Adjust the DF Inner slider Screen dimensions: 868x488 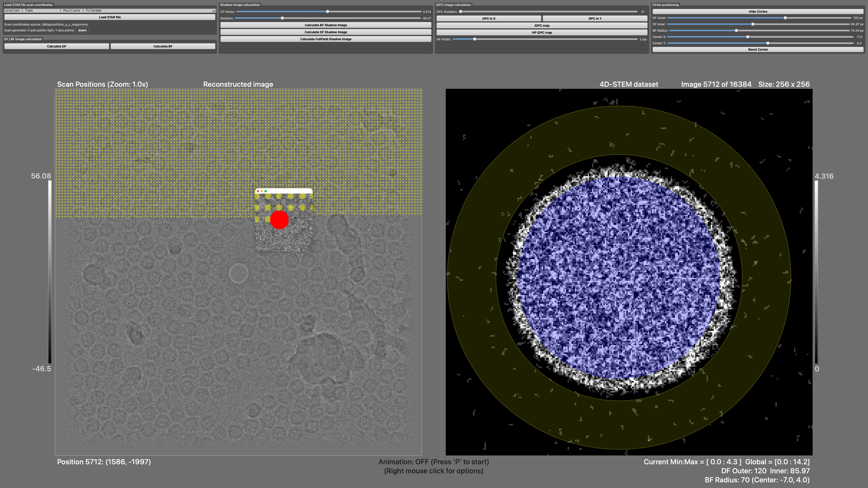[758, 24]
